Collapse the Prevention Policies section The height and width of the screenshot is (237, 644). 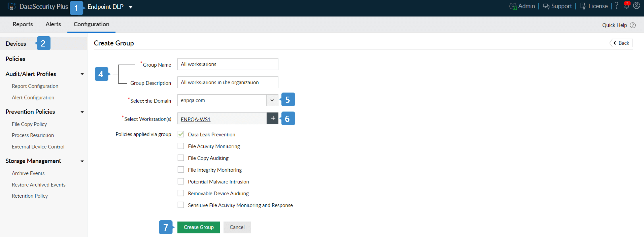click(x=82, y=112)
